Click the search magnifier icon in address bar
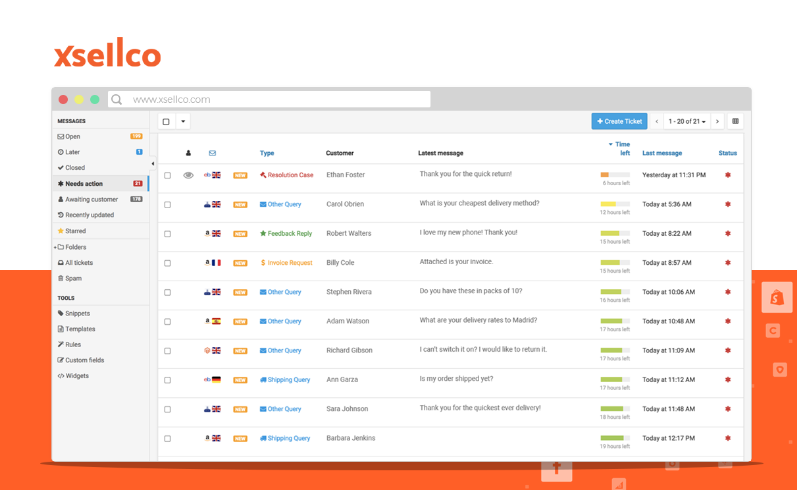 (117, 100)
